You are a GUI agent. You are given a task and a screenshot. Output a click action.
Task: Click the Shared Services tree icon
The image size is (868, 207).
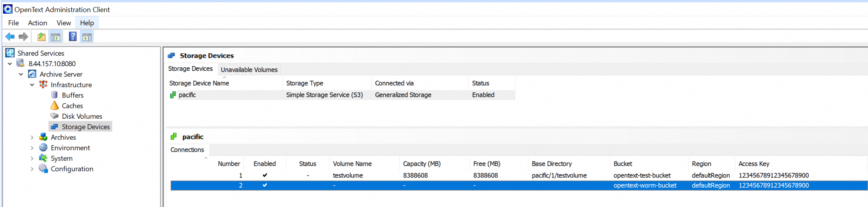(x=10, y=53)
